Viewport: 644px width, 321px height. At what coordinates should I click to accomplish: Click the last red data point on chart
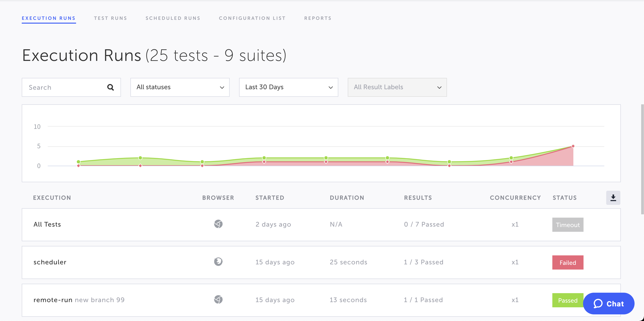point(573,146)
